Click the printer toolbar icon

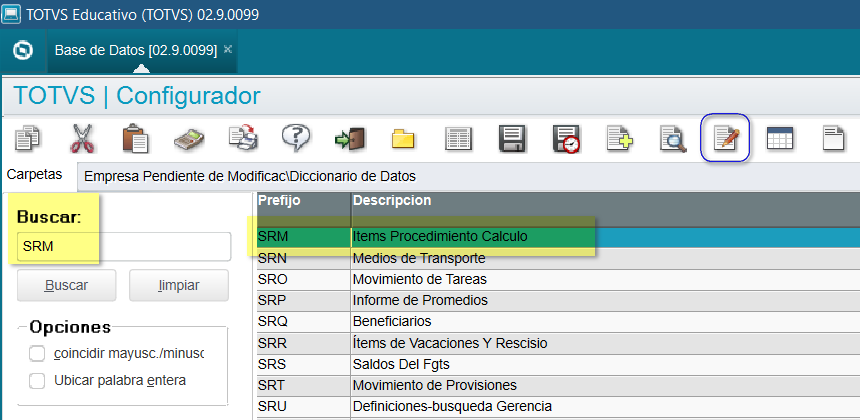[x=243, y=138]
